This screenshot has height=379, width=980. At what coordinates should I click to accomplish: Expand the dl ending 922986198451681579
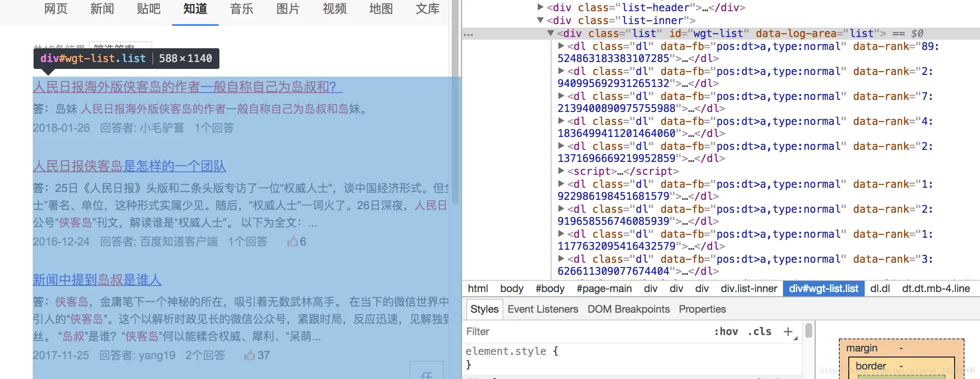pos(561,183)
